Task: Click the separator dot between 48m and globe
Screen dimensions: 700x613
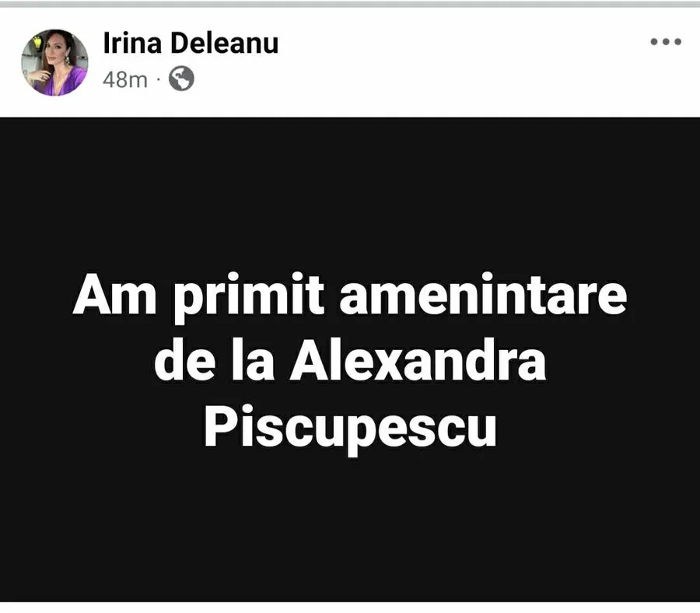Action: 158,80
